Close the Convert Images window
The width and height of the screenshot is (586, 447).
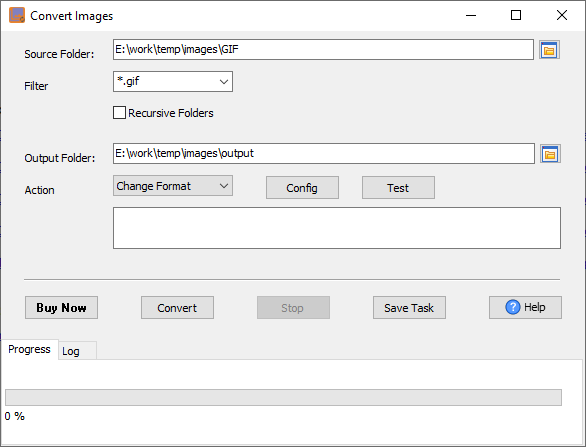562,15
